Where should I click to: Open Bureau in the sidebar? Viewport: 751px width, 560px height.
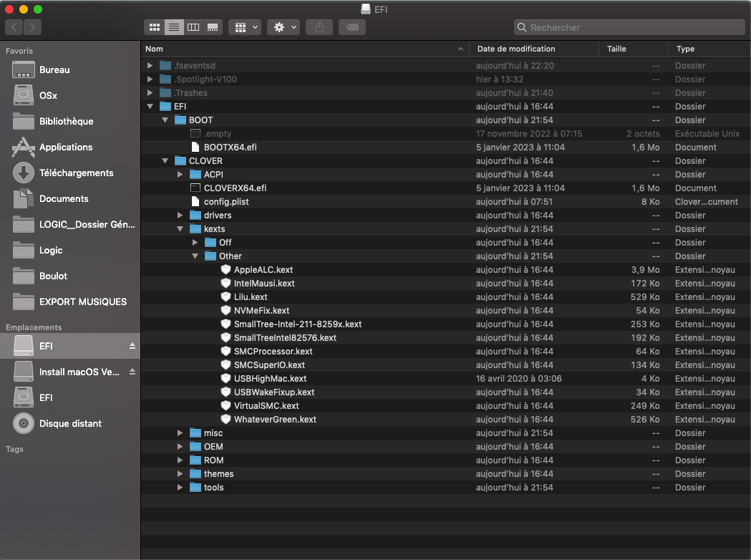[70, 70]
